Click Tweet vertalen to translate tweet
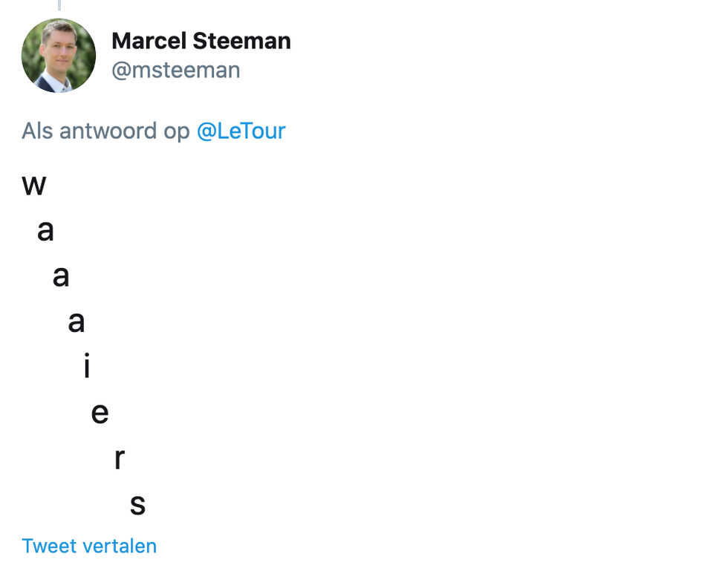 pos(89,546)
